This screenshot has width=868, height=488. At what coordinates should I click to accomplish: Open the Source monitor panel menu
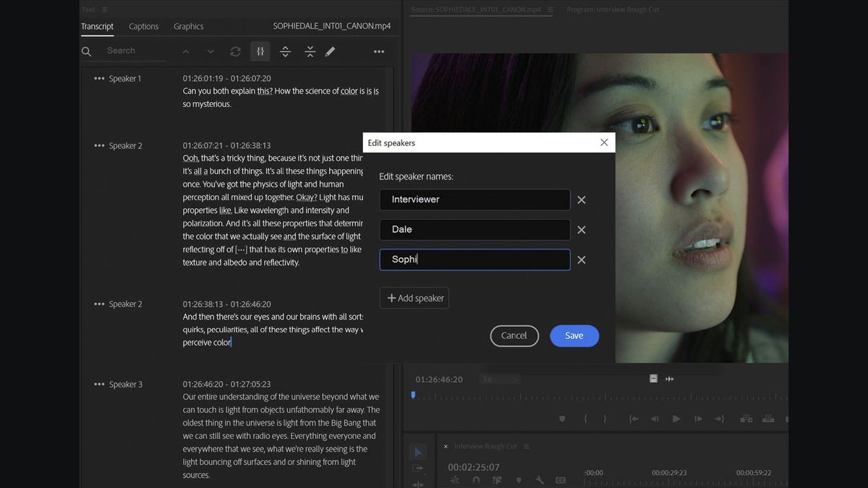tap(550, 9)
